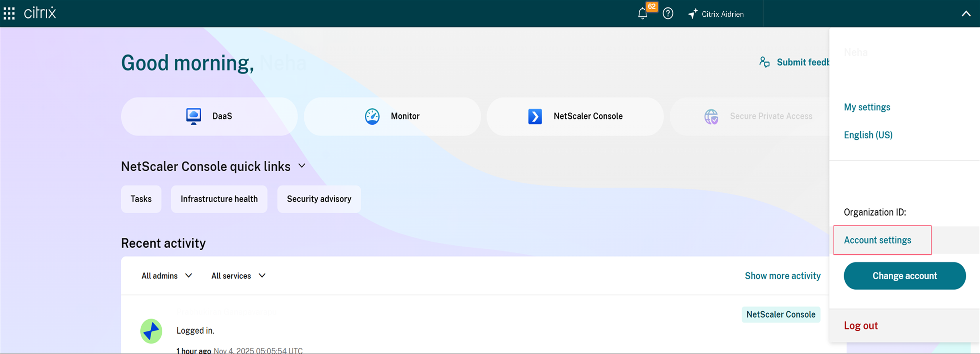Open the All admins dropdown
Screen dimensions: 980x354
(x=166, y=276)
